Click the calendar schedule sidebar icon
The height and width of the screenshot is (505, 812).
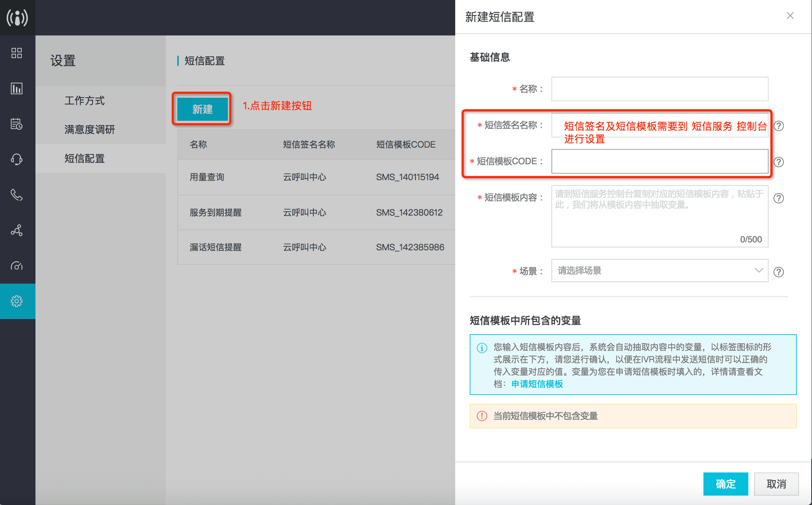pos(17,124)
